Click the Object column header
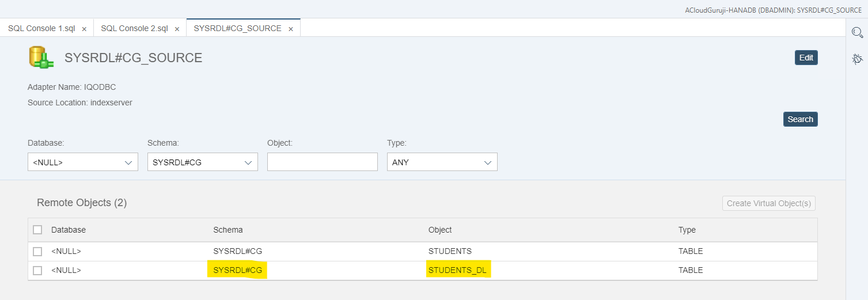This screenshot has width=868, height=300. (x=440, y=230)
